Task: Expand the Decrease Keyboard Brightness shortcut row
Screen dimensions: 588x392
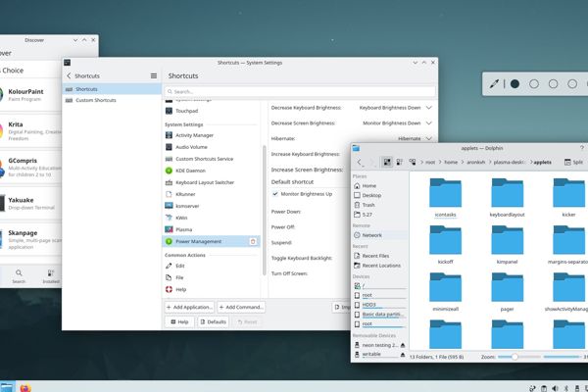Action: point(428,107)
